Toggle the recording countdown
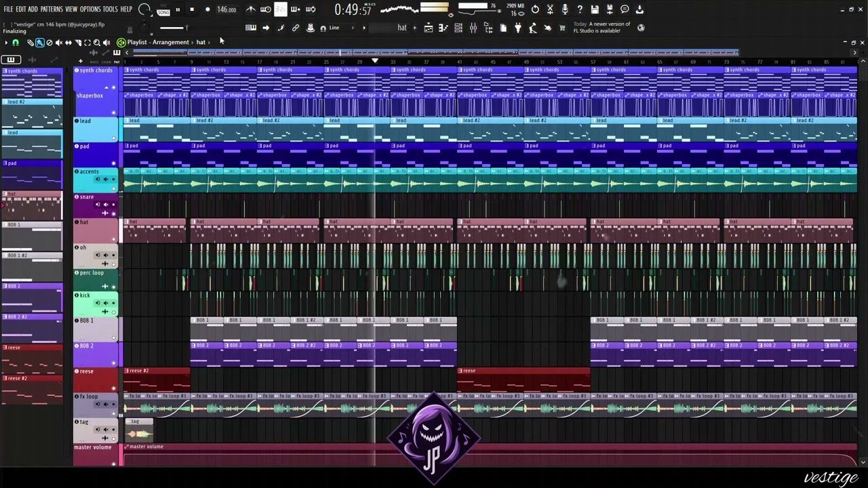This screenshot has height=488, width=868. tap(281, 9)
